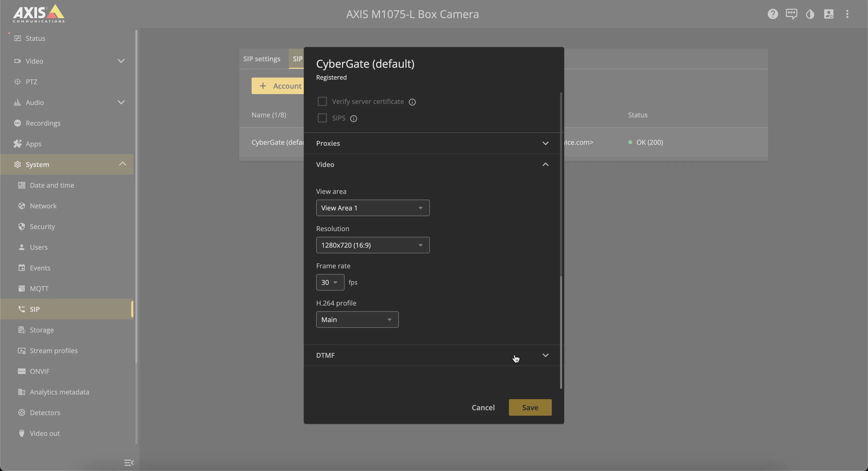Click the add Account button
868x471 pixels.
[278, 86]
